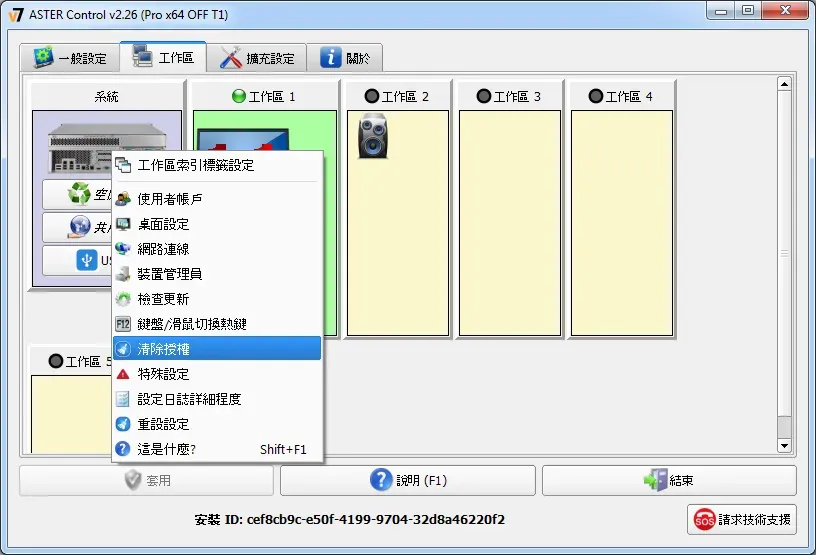The height and width of the screenshot is (555, 816).
Task: Select 工作區索引標籤設定 menu entry
Action: [x=217, y=166]
